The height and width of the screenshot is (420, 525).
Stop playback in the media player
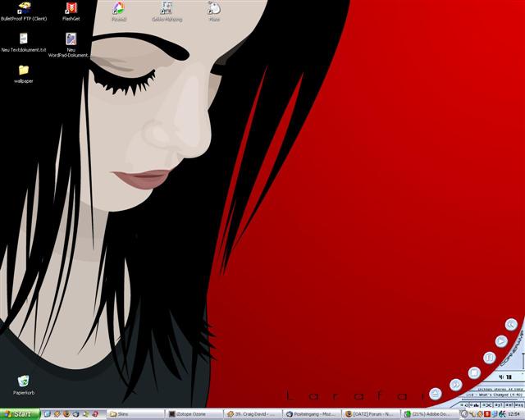coord(473,372)
